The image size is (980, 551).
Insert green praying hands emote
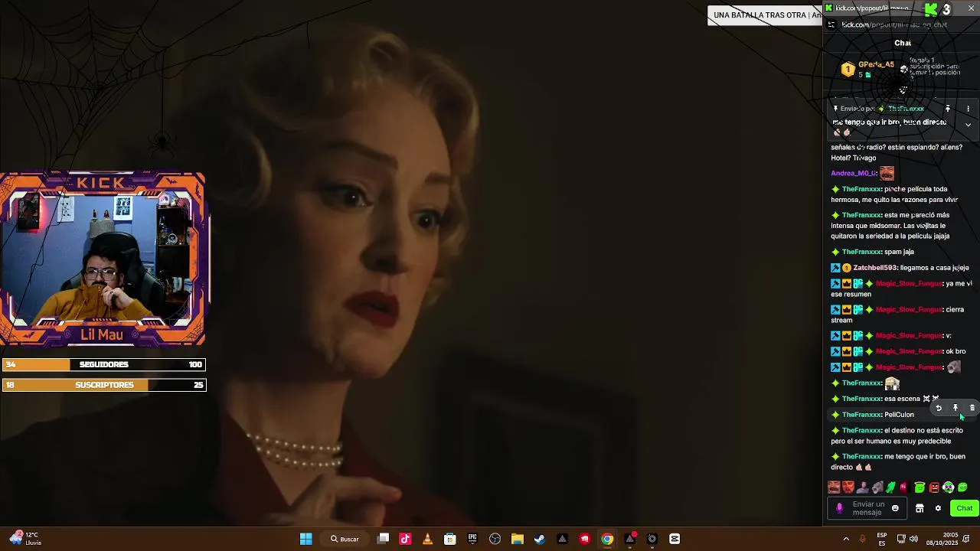pos(891,487)
